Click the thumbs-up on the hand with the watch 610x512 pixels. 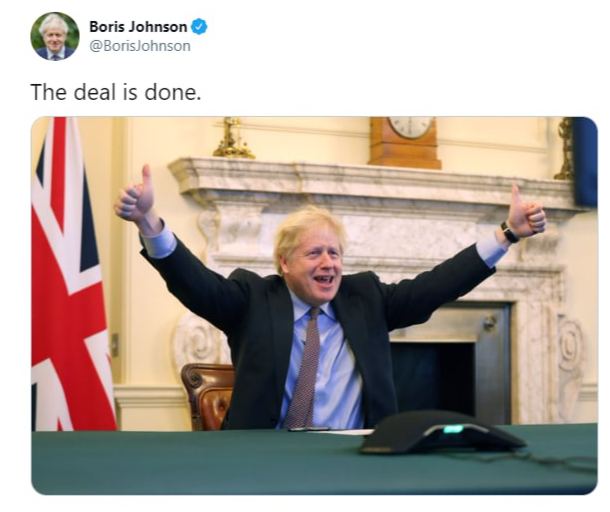coord(526,214)
